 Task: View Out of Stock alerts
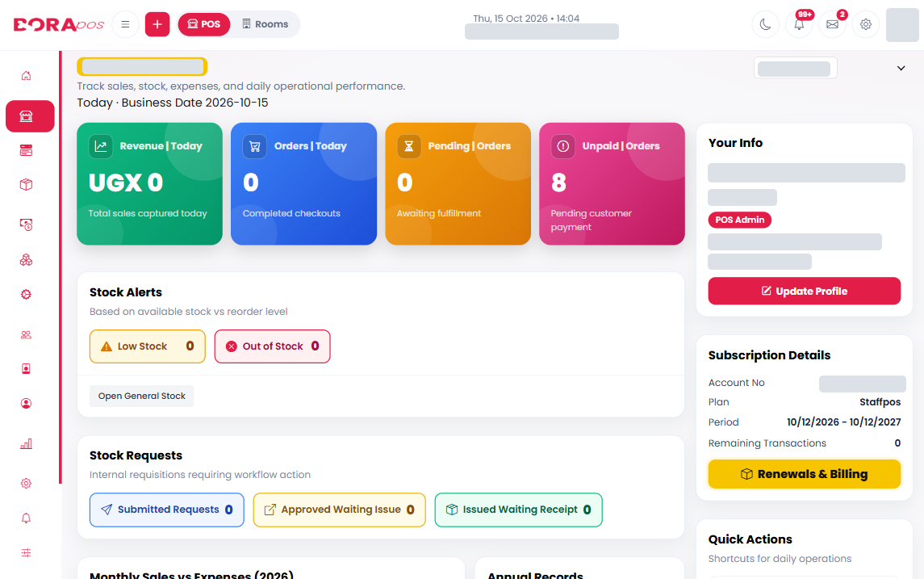272,346
